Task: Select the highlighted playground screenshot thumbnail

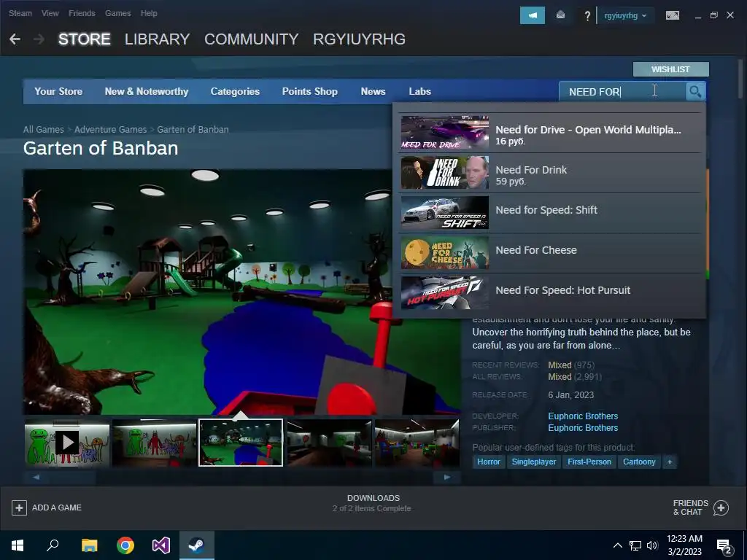Action: (x=241, y=443)
